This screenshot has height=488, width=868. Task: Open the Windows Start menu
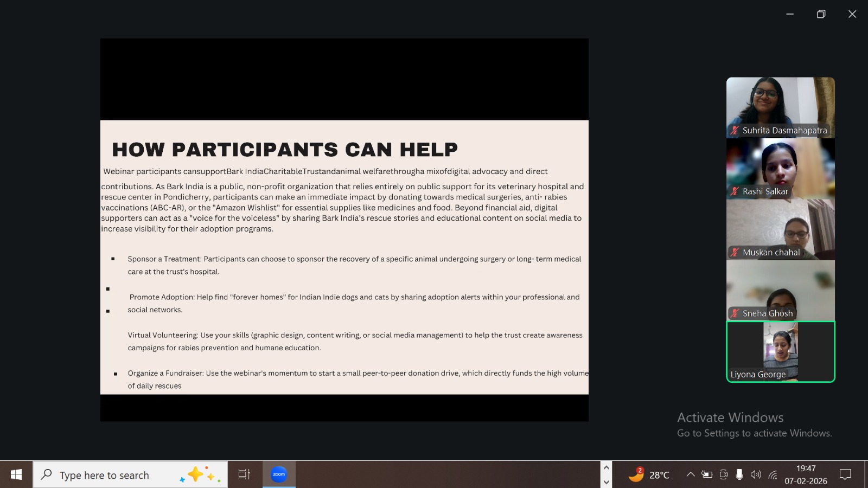point(16,475)
